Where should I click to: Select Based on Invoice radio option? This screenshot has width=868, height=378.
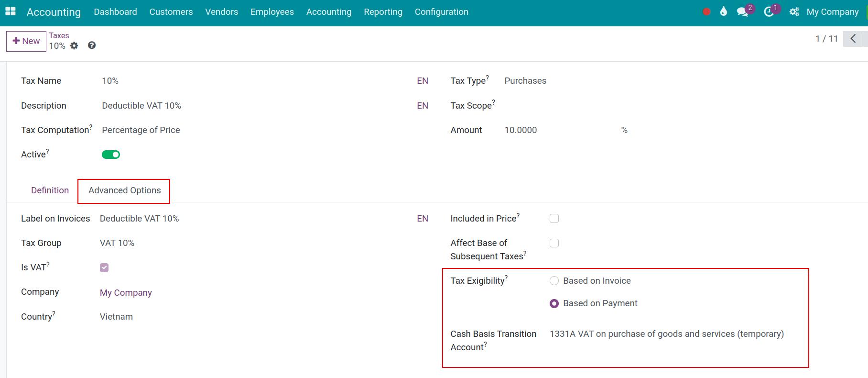554,281
